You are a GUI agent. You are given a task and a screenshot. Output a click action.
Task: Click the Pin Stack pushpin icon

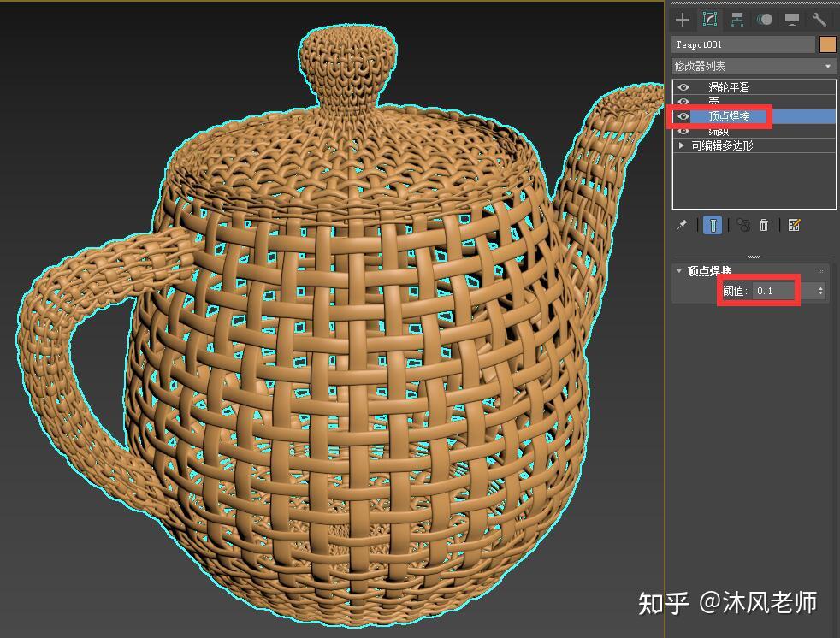click(682, 225)
